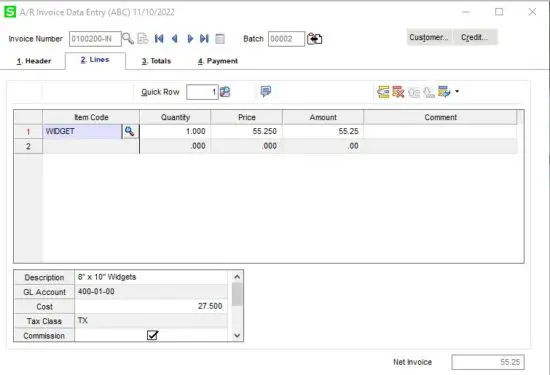Click the Batch number field

pos(286,39)
